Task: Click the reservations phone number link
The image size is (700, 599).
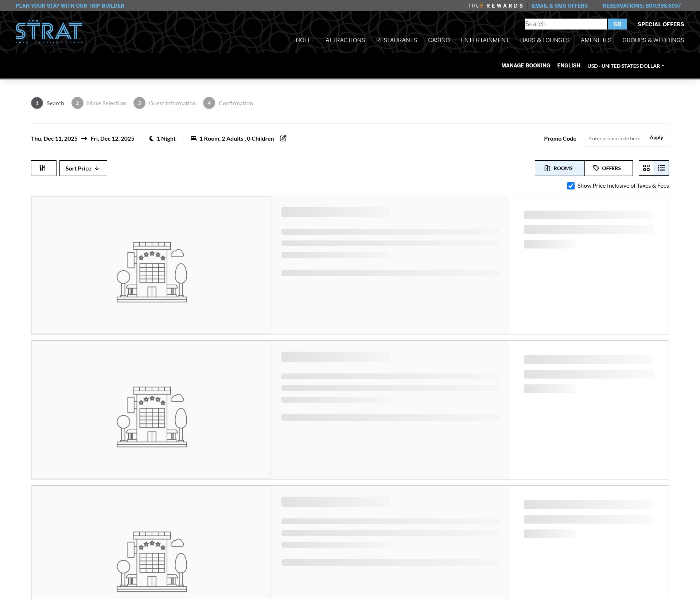Action: click(x=642, y=6)
